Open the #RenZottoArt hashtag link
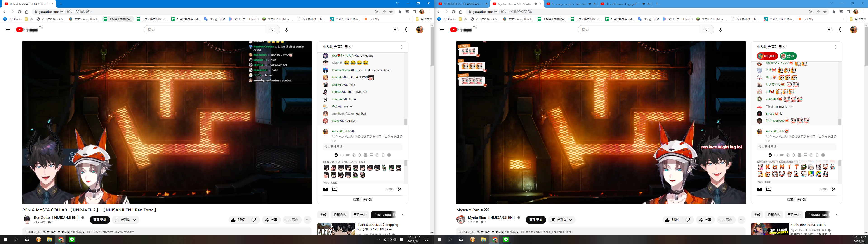Viewport: 868px width, 244px height. [x=124, y=232]
